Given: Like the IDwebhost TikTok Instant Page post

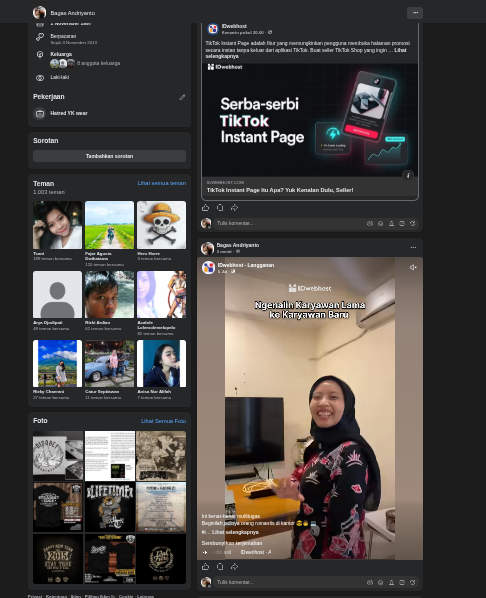Looking at the screenshot, I should tap(205, 207).
